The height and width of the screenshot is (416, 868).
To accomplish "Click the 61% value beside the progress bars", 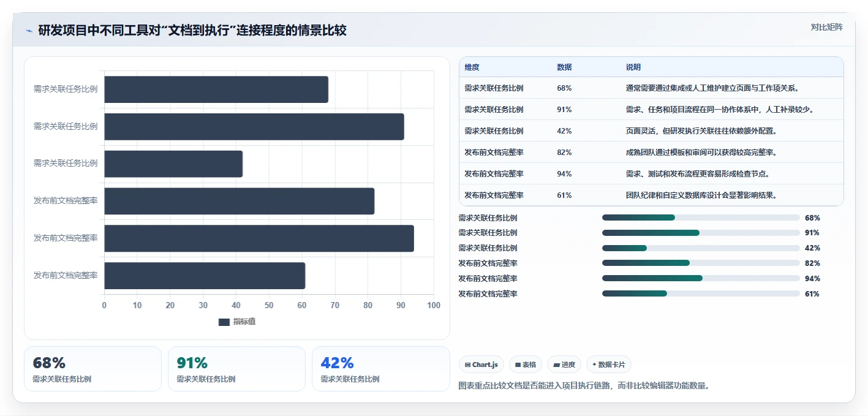I will [812, 293].
